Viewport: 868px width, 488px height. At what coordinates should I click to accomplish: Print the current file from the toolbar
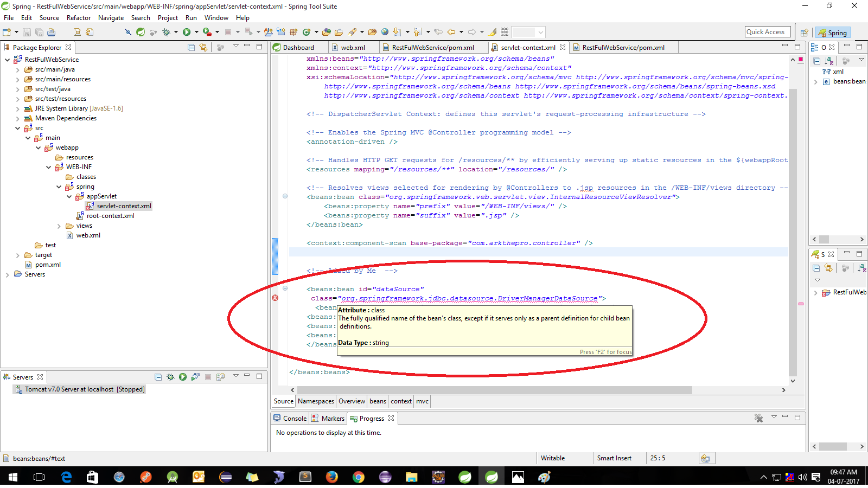52,32
